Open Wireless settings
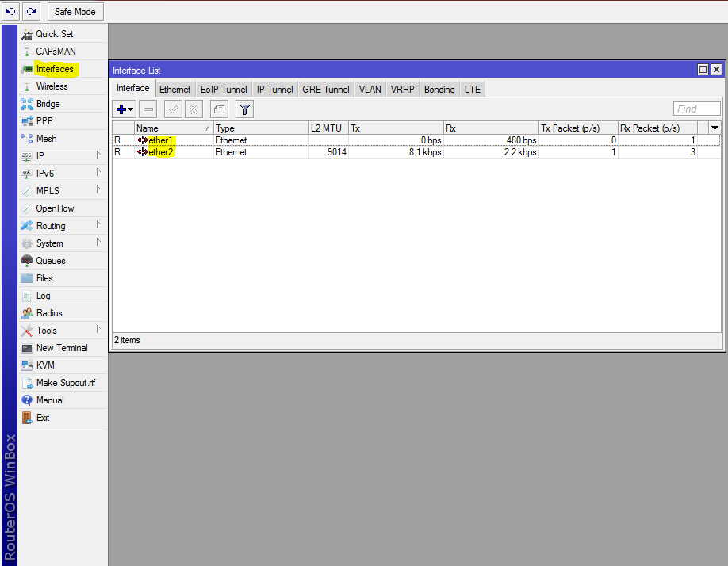 tap(63, 86)
